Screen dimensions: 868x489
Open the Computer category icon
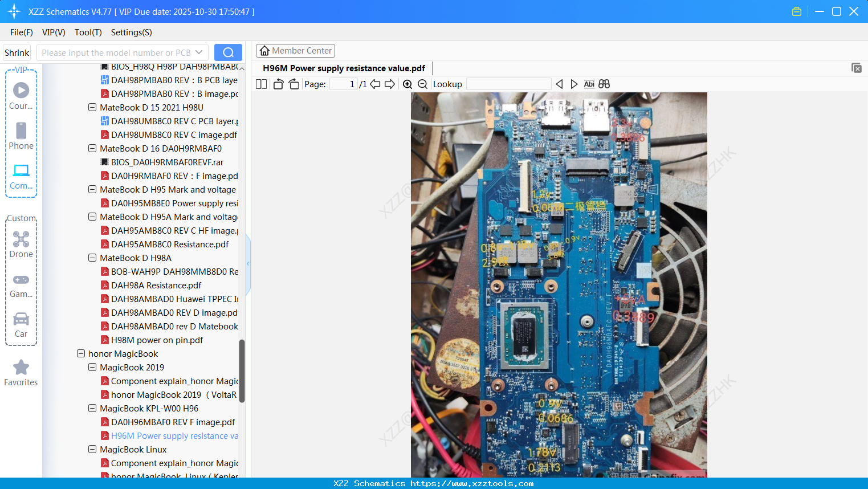click(21, 170)
